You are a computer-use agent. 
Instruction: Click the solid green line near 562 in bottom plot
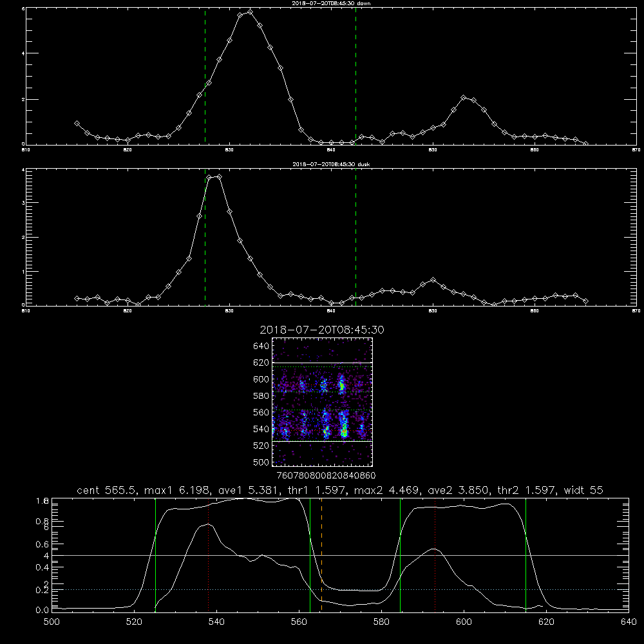click(310, 554)
